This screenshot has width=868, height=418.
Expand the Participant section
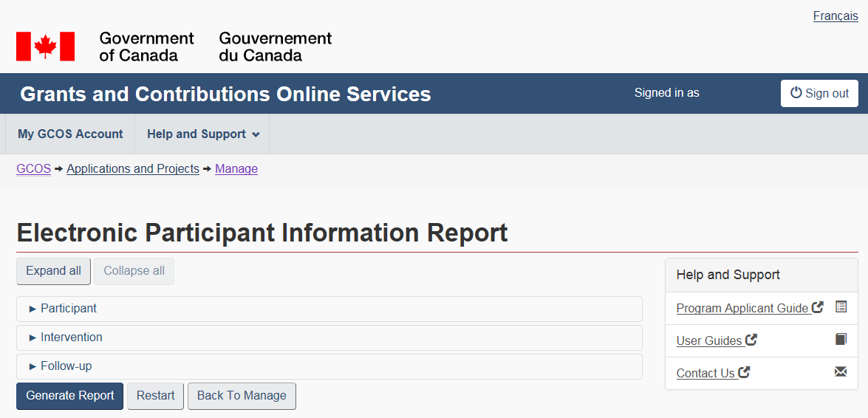point(69,309)
